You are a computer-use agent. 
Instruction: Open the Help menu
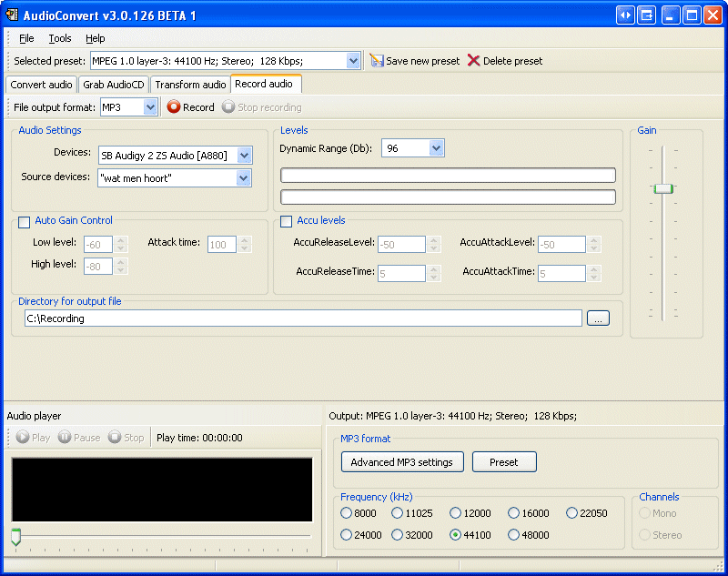96,38
